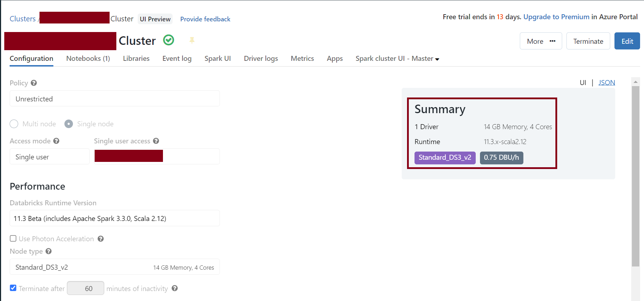
Task: Open the Node type help icon
Action: click(x=49, y=251)
